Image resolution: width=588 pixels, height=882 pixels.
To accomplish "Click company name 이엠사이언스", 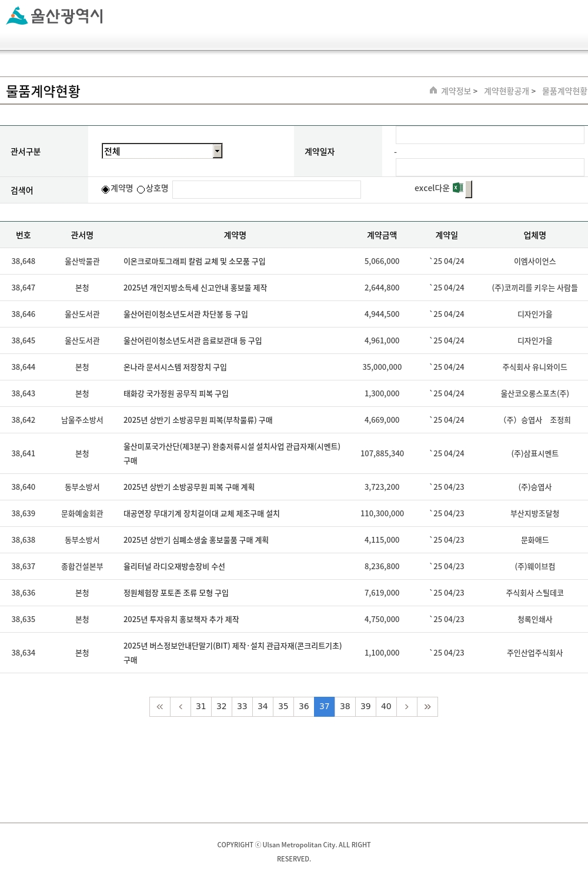I will pos(535,262).
